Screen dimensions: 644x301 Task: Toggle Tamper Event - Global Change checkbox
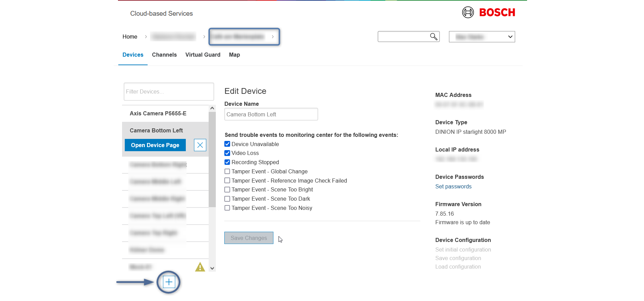227,171
